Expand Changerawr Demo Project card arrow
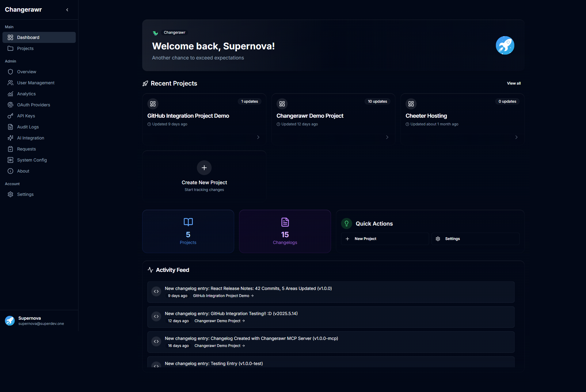Image resolution: width=586 pixels, height=392 pixels. [x=387, y=137]
